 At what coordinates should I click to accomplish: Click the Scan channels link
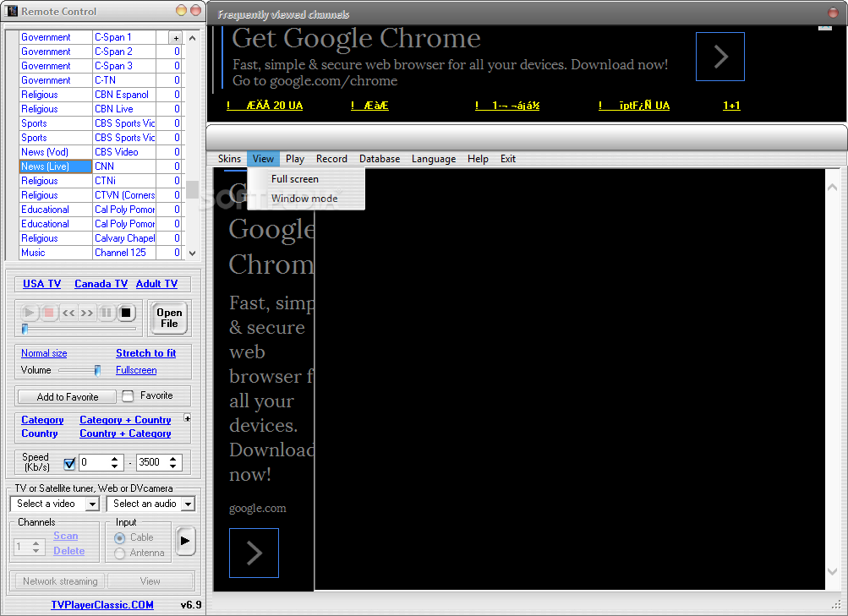(x=65, y=536)
